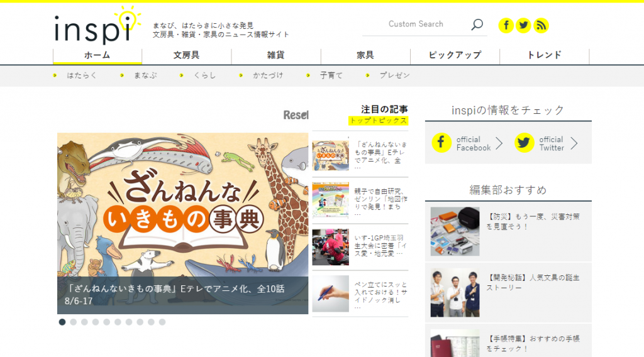Click the official Twitter text link

pyautogui.click(x=551, y=144)
